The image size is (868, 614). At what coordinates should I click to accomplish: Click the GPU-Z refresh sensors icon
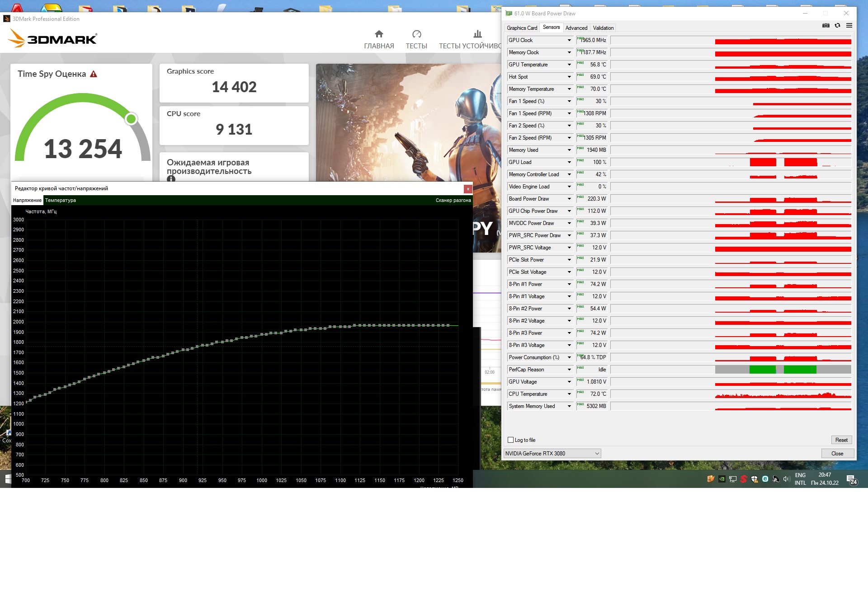tap(837, 26)
